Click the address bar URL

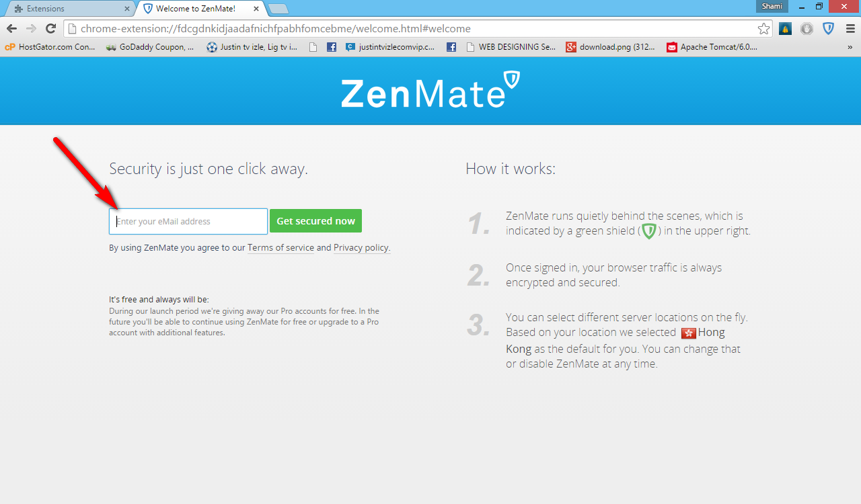coord(276,29)
